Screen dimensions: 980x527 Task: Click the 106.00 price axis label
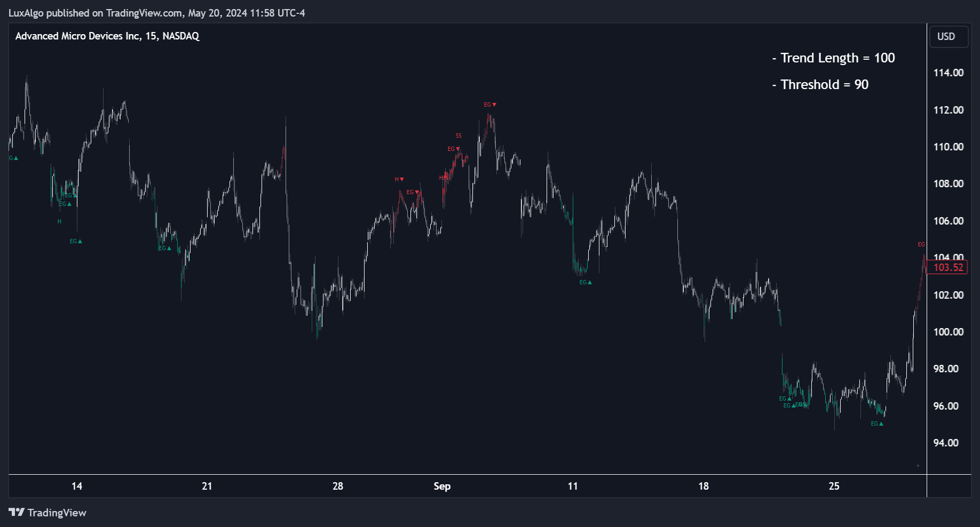tap(948, 221)
